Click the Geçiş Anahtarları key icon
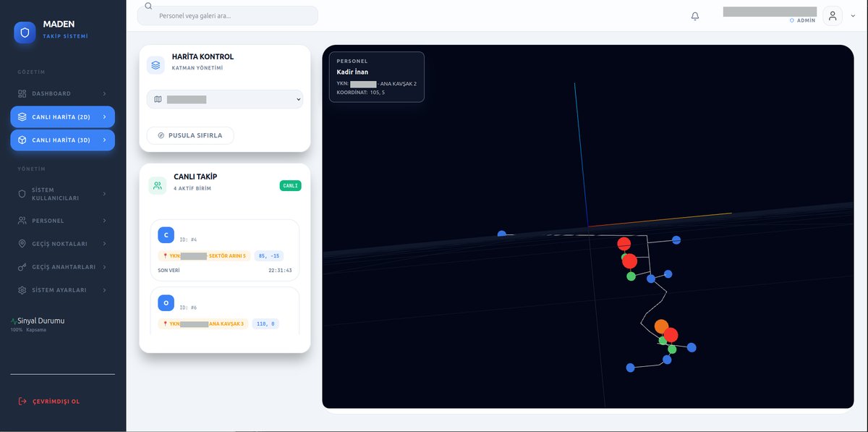This screenshot has width=868, height=432. (x=22, y=267)
